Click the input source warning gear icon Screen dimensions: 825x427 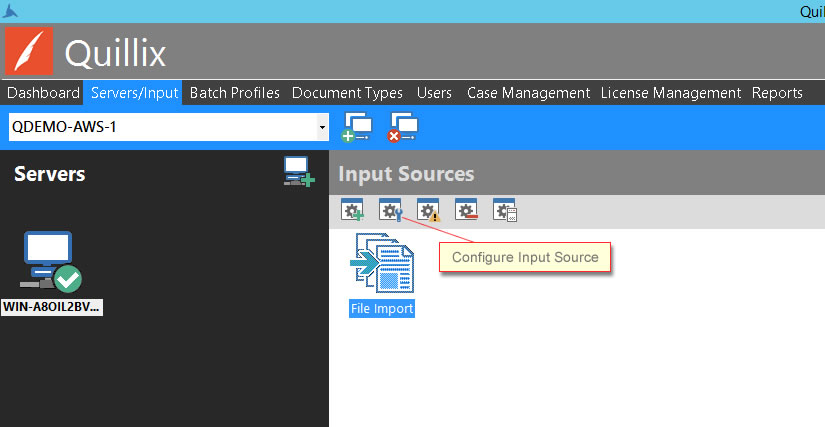point(428,210)
